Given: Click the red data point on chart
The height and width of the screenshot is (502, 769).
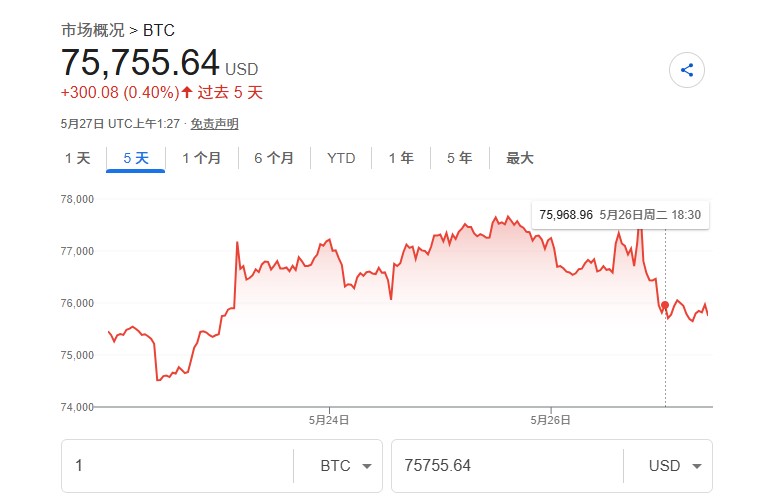Looking at the screenshot, I should [x=665, y=305].
